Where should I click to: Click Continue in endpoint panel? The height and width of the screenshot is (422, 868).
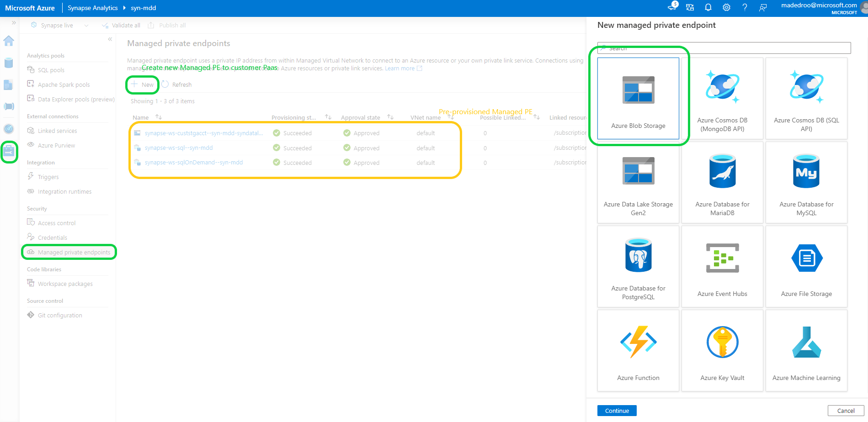(617, 411)
